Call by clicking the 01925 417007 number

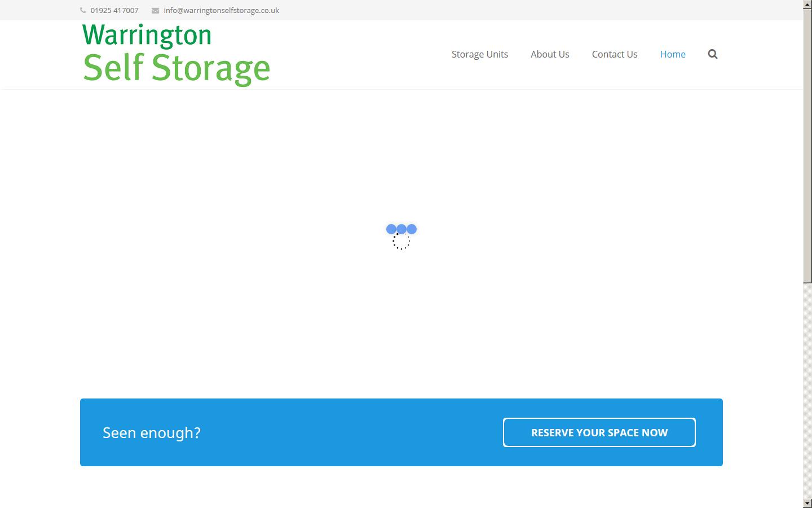[114, 10]
